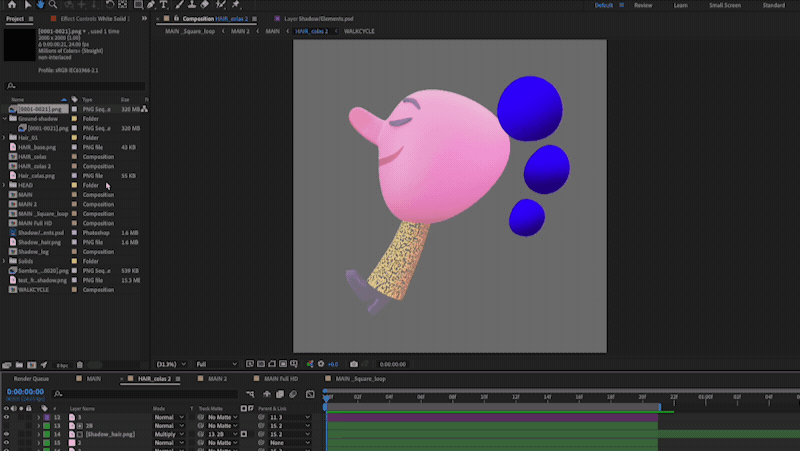
Task: Click the Interpret Footage icon in Project panel
Action: [7, 365]
